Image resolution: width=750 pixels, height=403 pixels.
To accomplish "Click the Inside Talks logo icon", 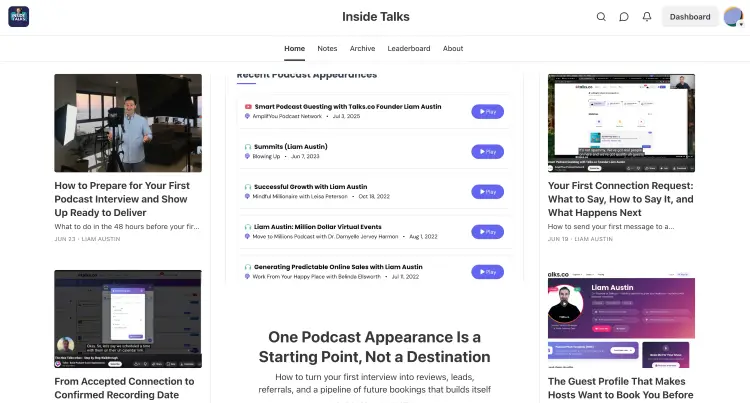I will [x=19, y=17].
